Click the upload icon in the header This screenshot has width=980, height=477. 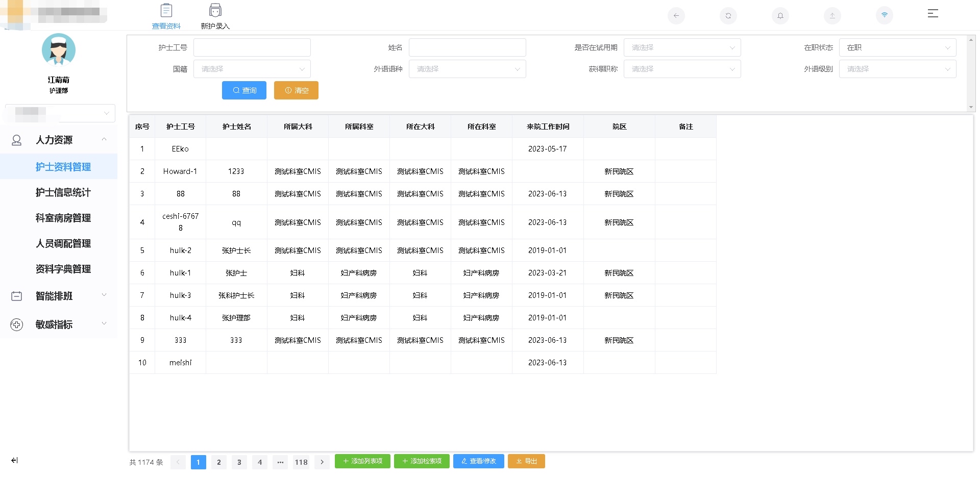tap(832, 15)
